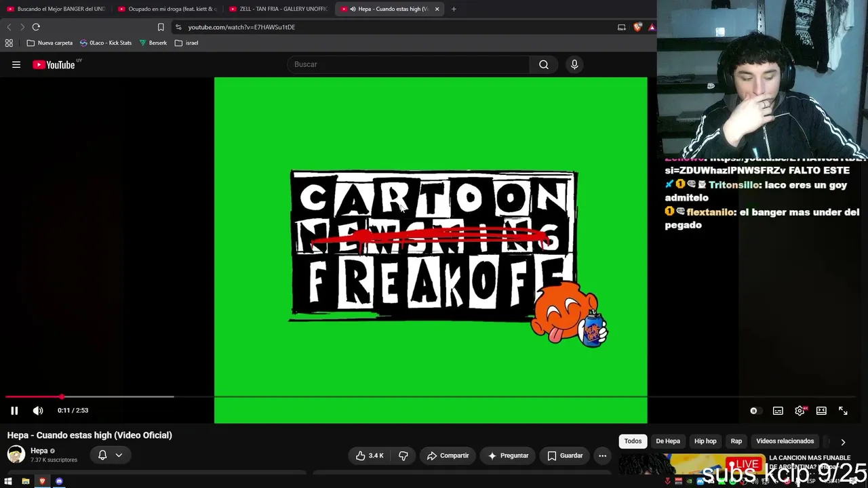Viewport: 868px width, 488px height.
Task: Switch to the 'Buscando el Mejor BANGER' tab
Action: (x=56, y=9)
